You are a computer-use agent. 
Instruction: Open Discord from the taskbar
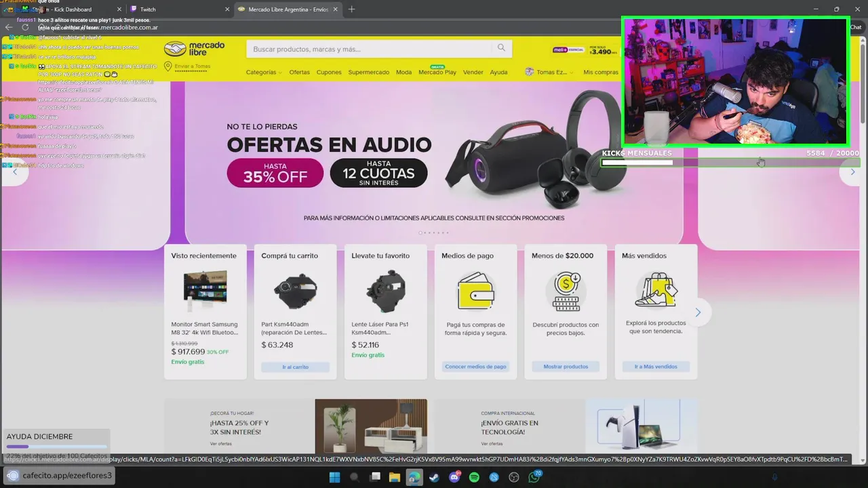[454, 477]
